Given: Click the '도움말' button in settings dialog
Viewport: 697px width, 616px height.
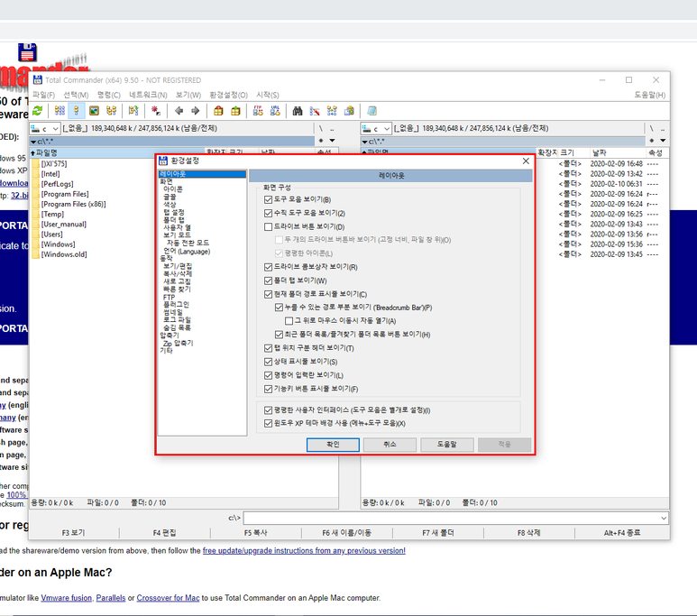Looking at the screenshot, I should point(446,445).
